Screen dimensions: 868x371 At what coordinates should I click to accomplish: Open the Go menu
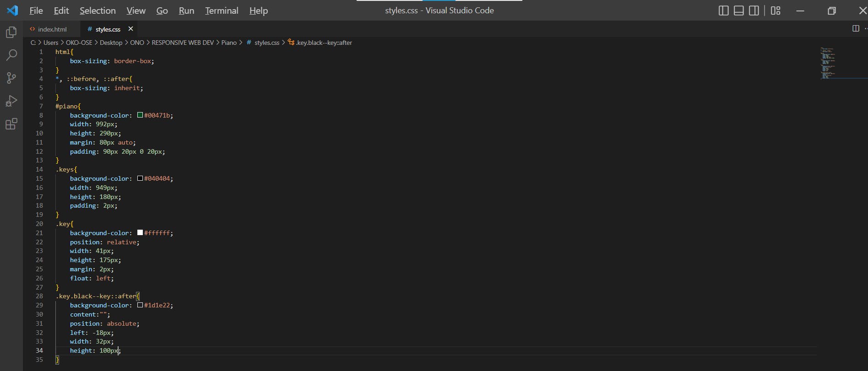[162, 11]
